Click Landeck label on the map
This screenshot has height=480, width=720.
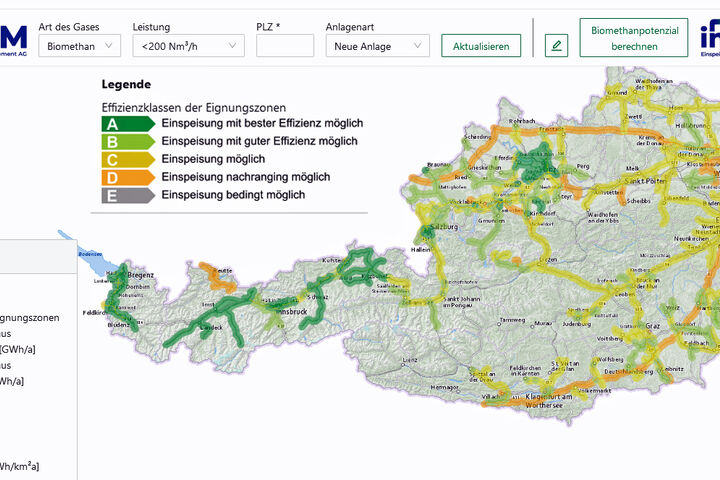click(x=212, y=328)
